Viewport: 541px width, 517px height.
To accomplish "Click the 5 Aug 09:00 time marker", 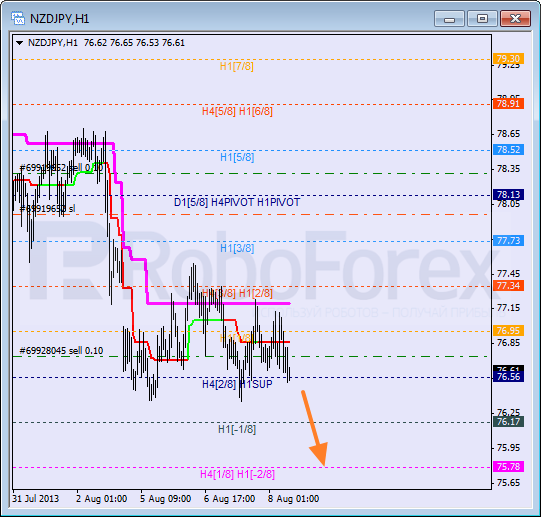I will pos(166,499).
